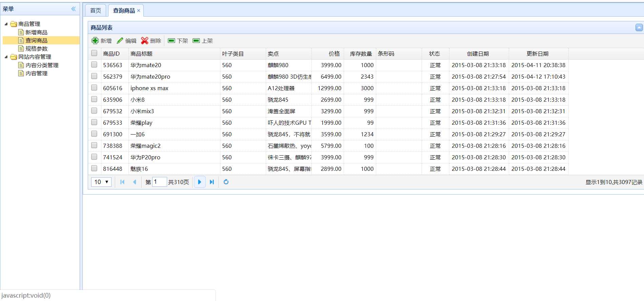This screenshot has width=644, height=301.
Task: Click the 创建日期 column header
Action: [x=479, y=54]
